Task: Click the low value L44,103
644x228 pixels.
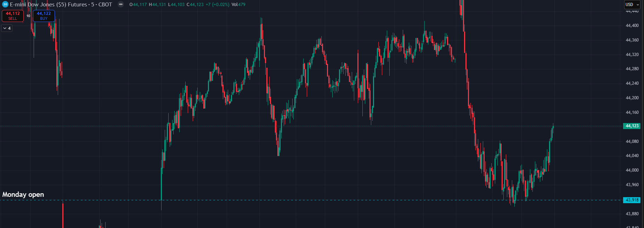Action: 176,5
